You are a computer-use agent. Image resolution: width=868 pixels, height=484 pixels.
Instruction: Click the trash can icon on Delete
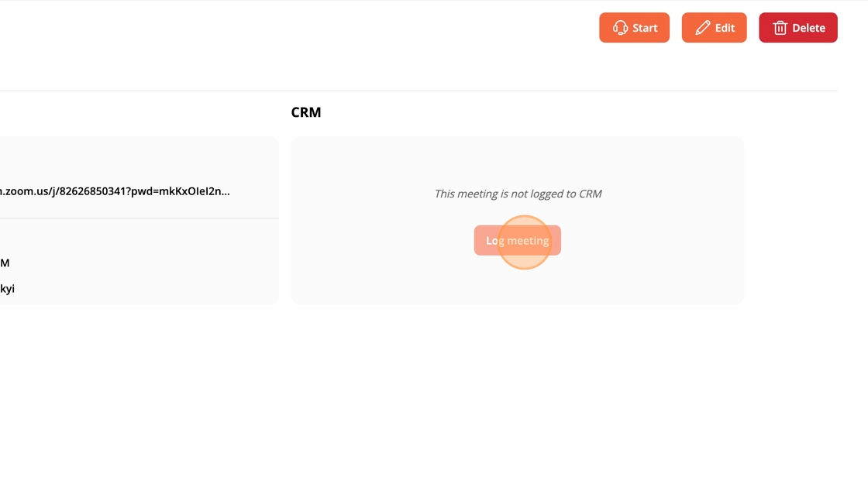coord(780,28)
